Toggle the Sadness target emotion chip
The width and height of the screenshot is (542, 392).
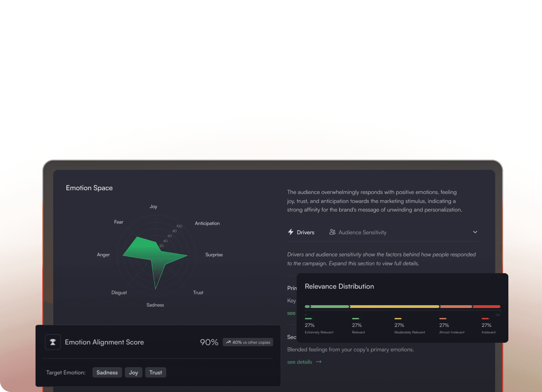tap(107, 372)
